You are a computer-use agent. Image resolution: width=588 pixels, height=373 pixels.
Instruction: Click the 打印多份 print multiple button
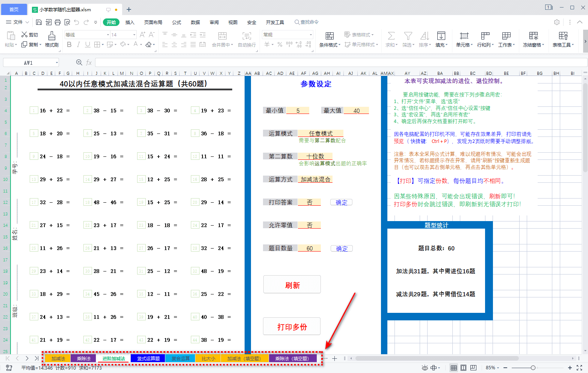click(292, 326)
